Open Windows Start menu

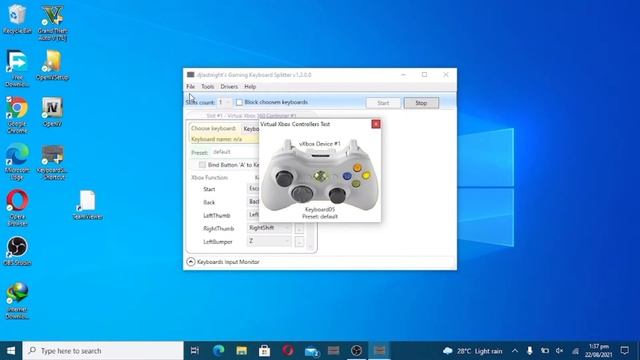click(11, 351)
